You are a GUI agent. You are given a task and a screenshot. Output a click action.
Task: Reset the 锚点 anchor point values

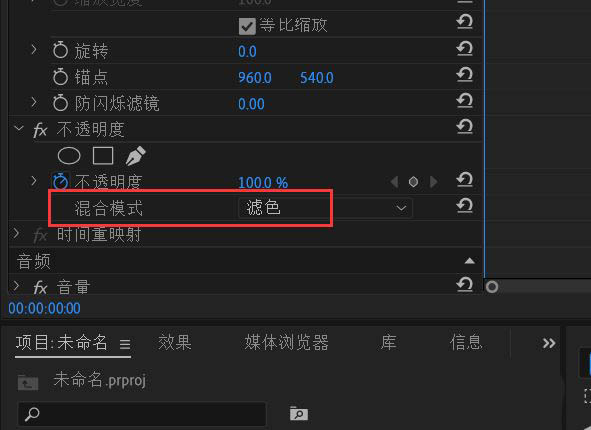464,75
